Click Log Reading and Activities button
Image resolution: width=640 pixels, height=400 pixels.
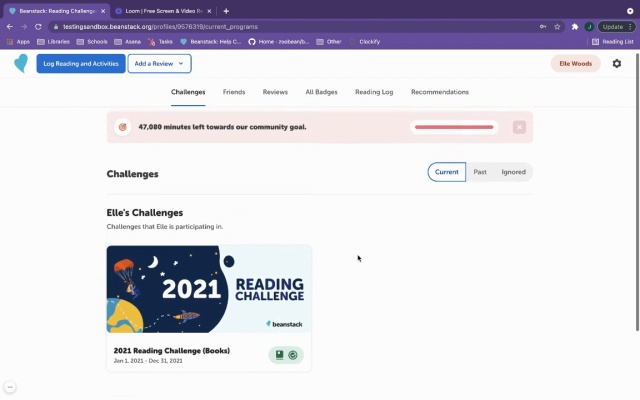81,64
